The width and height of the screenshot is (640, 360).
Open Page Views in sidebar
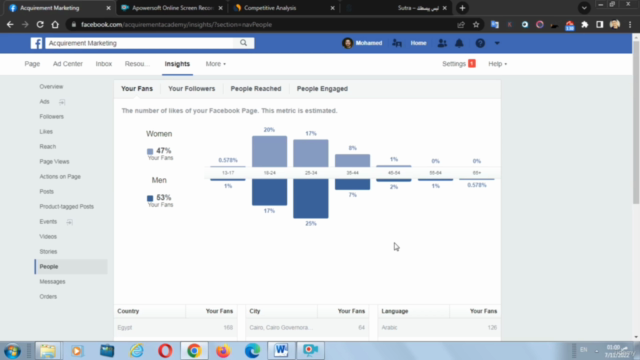[54, 162]
